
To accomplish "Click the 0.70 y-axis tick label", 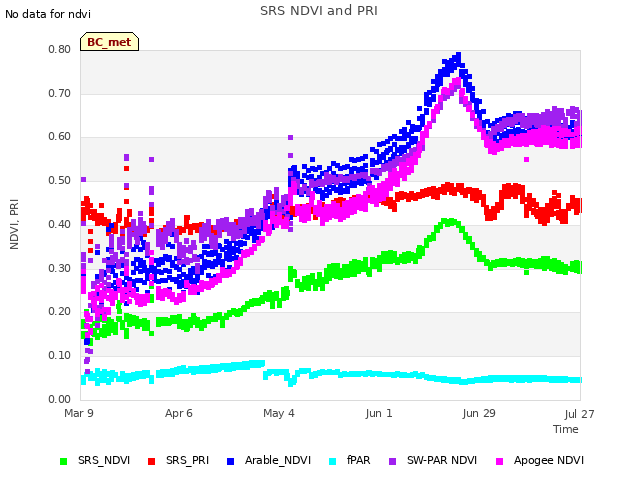I will click(x=60, y=93).
